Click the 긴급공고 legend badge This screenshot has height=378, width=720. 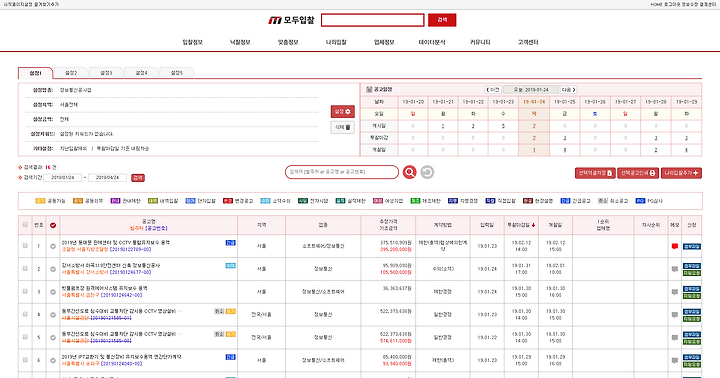[x=565, y=201]
